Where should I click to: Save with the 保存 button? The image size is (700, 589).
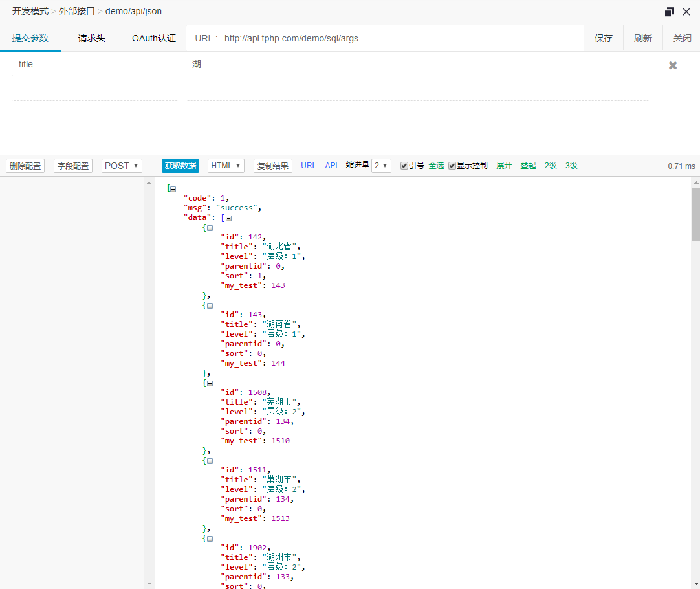[x=604, y=38]
